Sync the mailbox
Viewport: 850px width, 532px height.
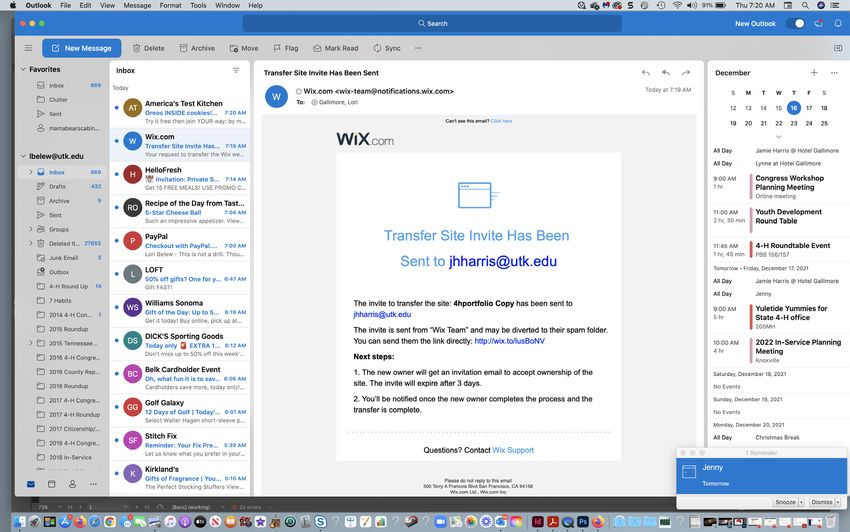[x=387, y=48]
